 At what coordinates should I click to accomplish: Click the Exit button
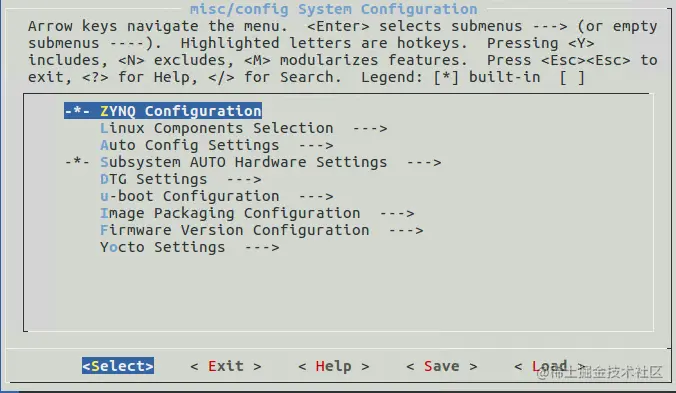click(226, 366)
